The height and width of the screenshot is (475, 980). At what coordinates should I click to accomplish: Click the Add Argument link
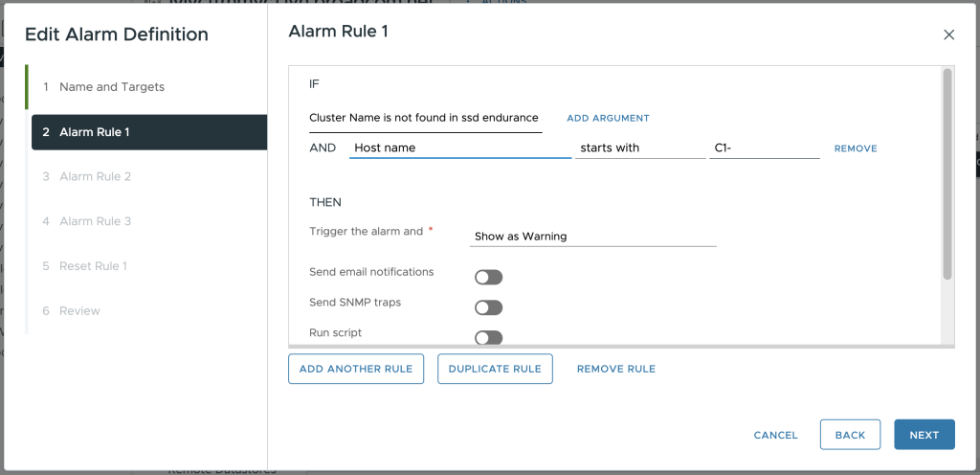coord(608,119)
